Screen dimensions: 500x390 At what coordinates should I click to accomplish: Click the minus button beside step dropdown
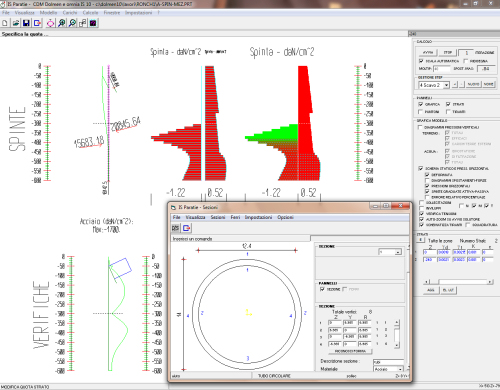click(x=462, y=84)
